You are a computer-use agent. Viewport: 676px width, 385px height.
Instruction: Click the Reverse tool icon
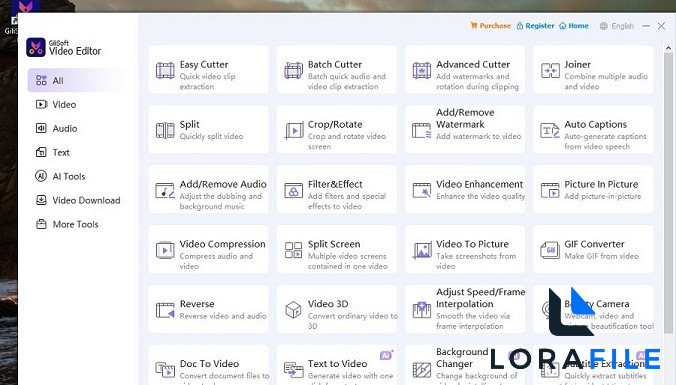[x=165, y=310]
